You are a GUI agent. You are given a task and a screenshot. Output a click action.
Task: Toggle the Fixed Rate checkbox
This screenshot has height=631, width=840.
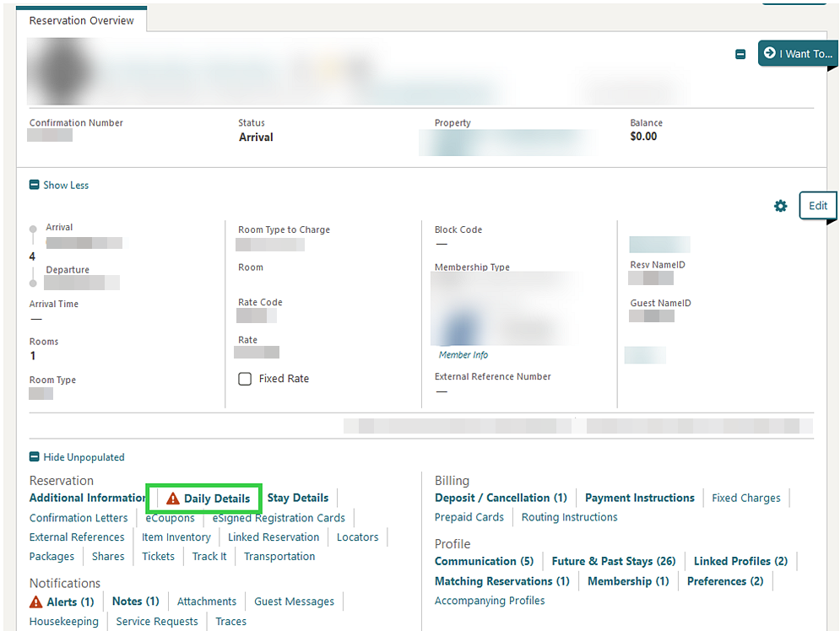(245, 379)
